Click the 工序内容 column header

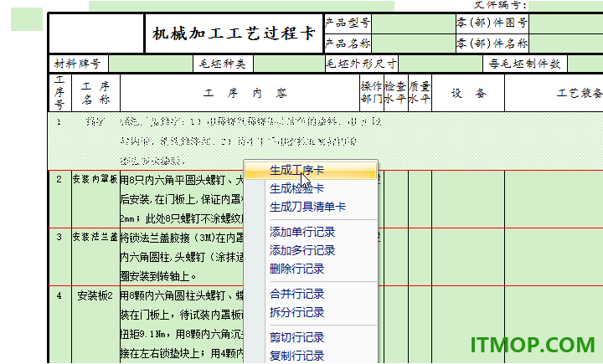click(240, 93)
